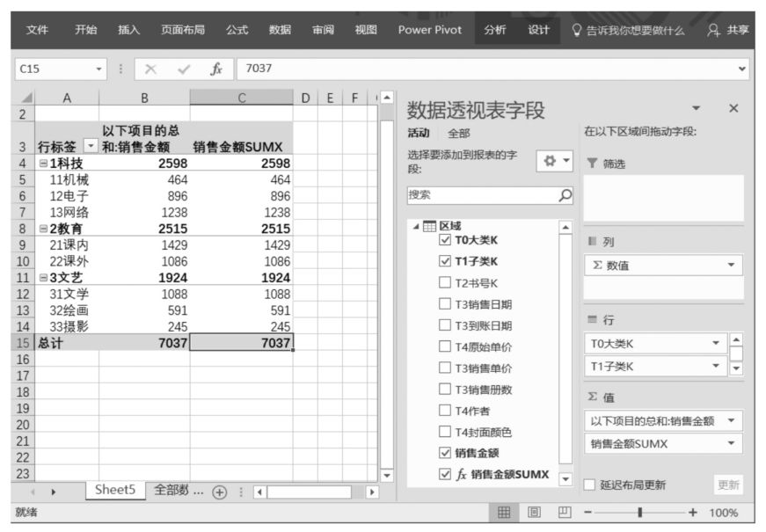The height and width of the screenshot is (532, 766).
Task: Switch to Normal view icon in status bar
Action: point(504,513)
